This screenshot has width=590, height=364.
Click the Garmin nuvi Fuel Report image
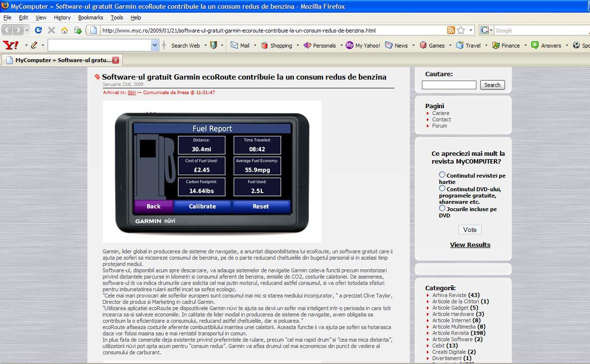pyautogui.click(x=212, y=171)
